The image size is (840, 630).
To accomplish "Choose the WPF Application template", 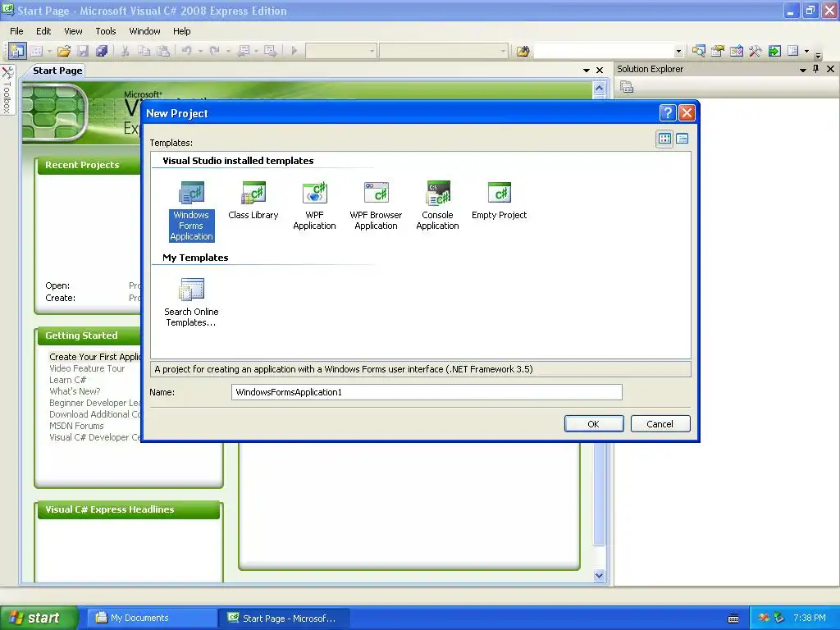I will pyautogui.click(x=314, y=206).
